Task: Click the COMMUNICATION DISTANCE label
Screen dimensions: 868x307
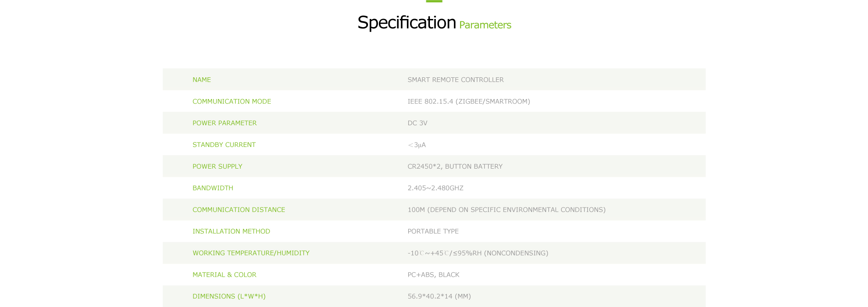Action: tap(239, 210)
